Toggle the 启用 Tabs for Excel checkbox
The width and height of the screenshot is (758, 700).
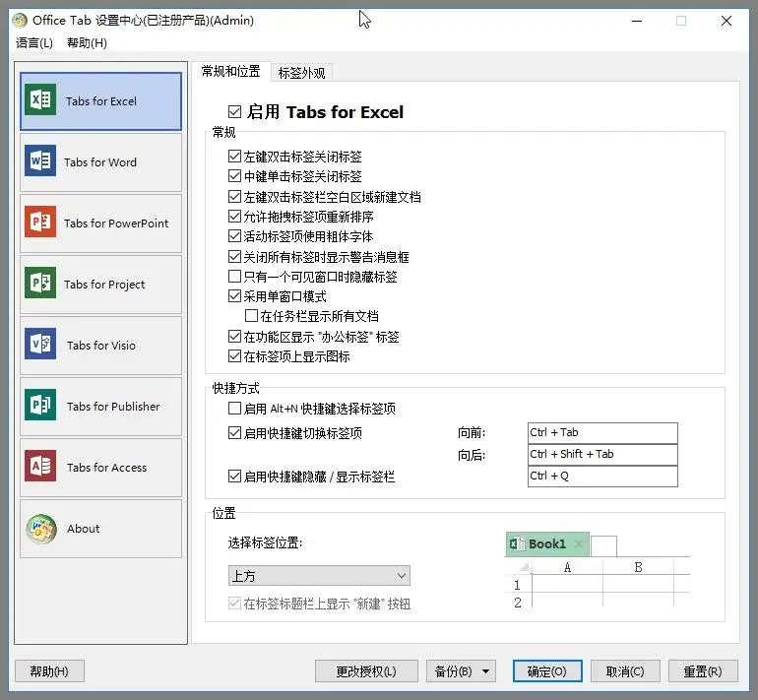pos(234,112)
